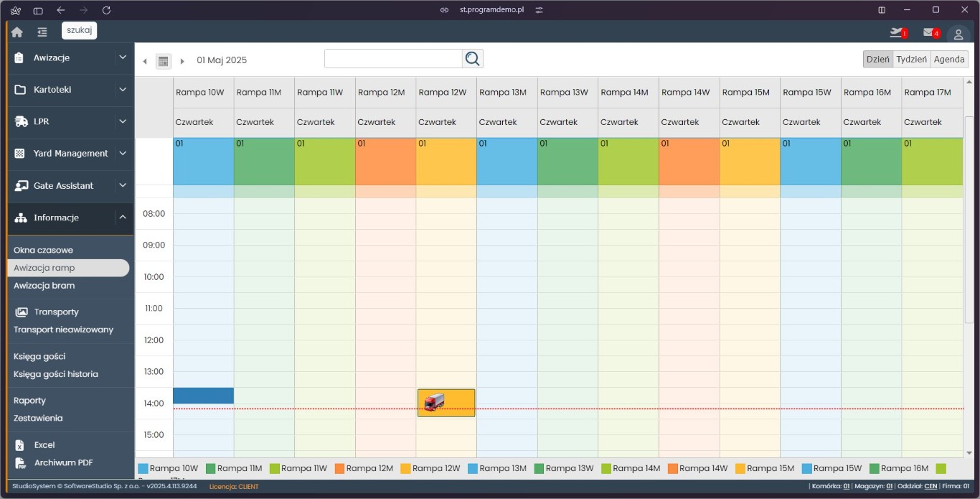Screen dimensions: 980x499
Task: Switch to Tydzień view
Action: tap(911, 60)
